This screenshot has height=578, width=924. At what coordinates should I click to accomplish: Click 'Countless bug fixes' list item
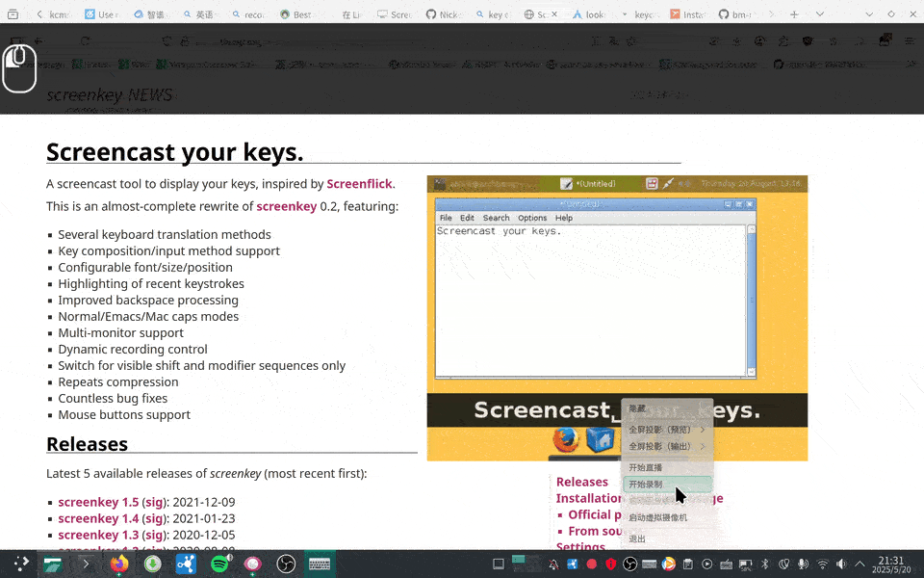(x=113, y=399)
